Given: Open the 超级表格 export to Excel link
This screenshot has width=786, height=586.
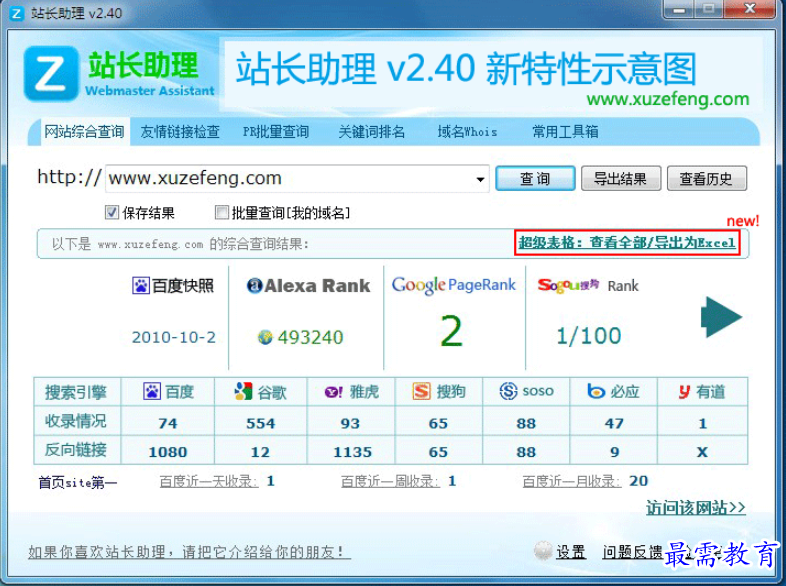Looking at the screenshot, I should (x=627, y=243).
